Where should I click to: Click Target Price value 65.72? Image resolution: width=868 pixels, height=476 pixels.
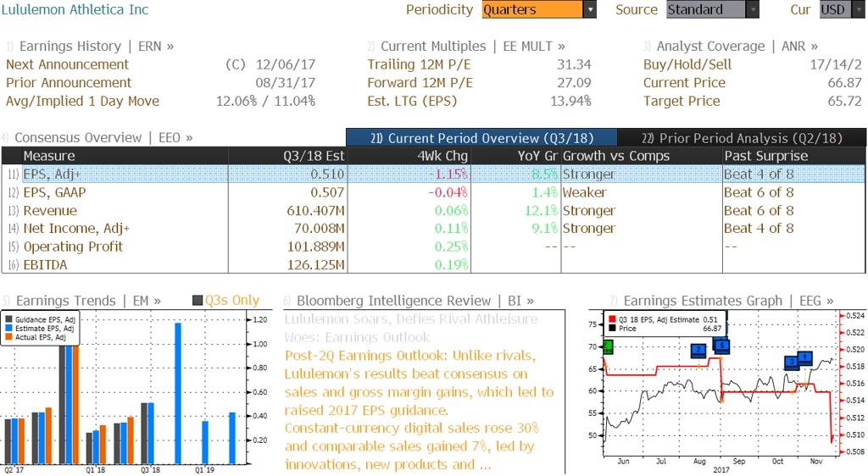pos(845,101)
